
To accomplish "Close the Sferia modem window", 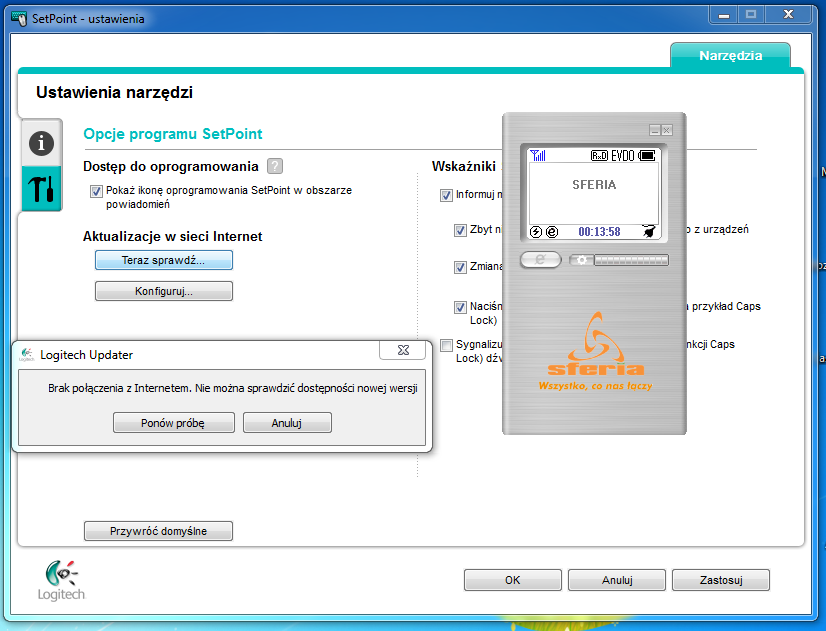I will (x=666, y=130).
